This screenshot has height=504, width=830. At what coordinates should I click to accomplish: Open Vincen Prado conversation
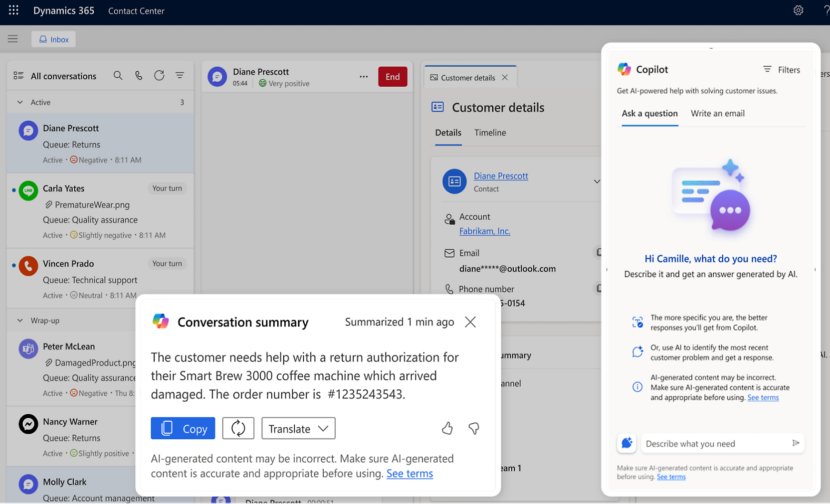click(x=100, y=279)
